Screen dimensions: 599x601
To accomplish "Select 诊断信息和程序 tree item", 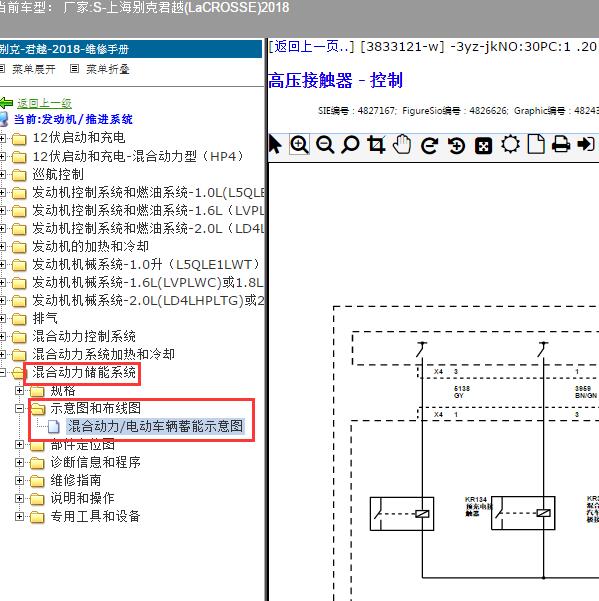I will 95,463.
